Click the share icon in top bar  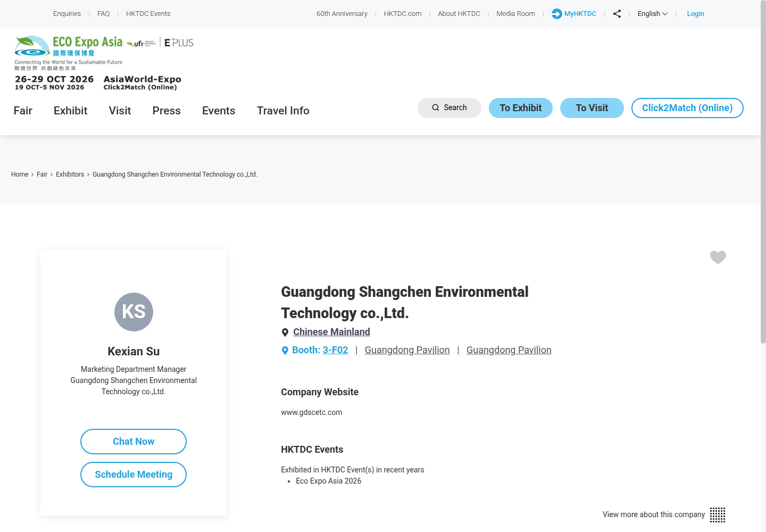(617, 14)
